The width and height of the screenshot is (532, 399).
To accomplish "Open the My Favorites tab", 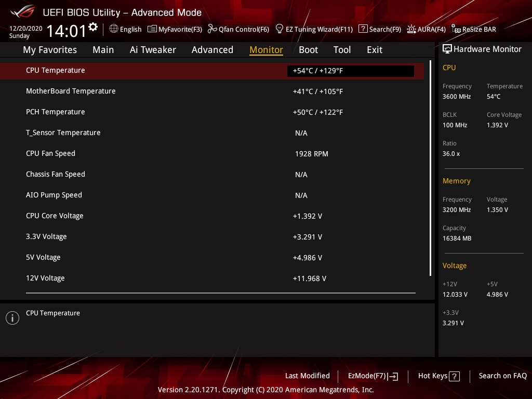I will 50,50.
